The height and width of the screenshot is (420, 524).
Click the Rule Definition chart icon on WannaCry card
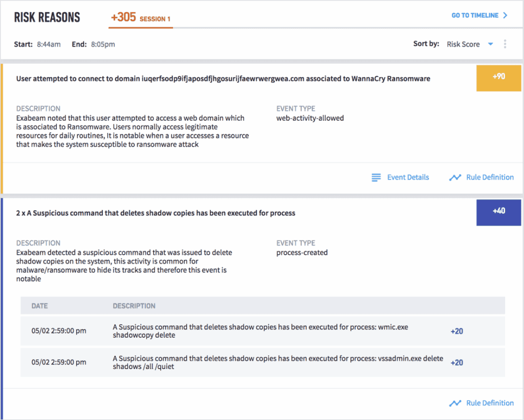455,177
